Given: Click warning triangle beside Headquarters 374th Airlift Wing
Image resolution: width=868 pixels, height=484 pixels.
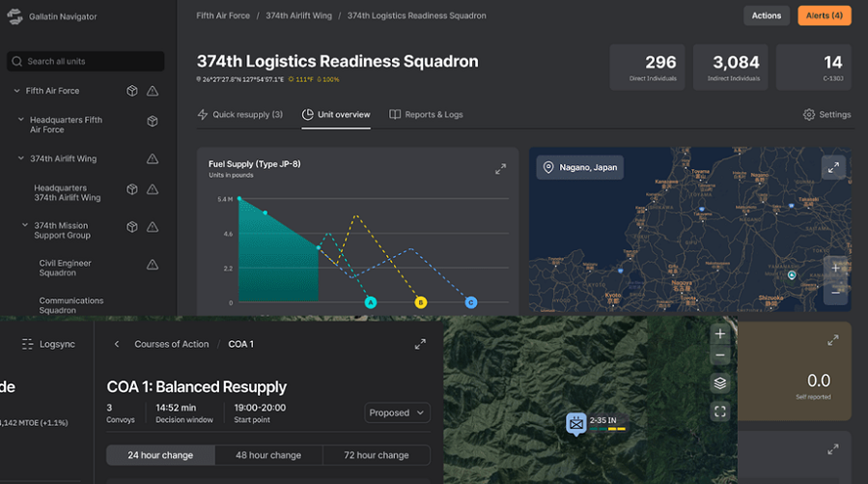Looking at the screenshot, I should pyautogui.click(x=153, y=189).
